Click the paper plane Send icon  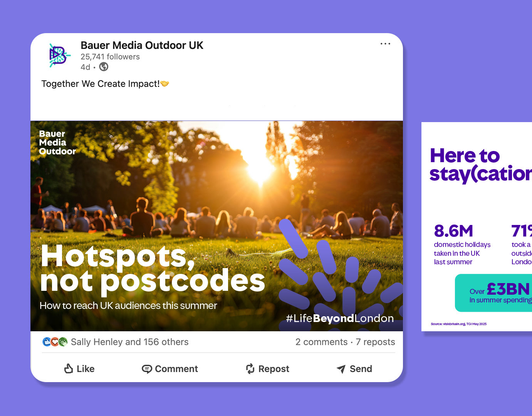click(x=341, y=369)
